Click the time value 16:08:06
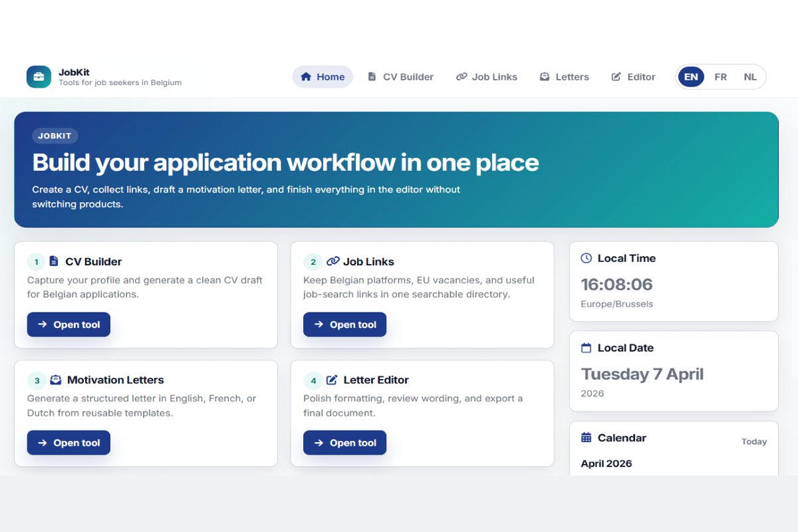Viewport: 798px width, 532px height. tap(617, 285)
